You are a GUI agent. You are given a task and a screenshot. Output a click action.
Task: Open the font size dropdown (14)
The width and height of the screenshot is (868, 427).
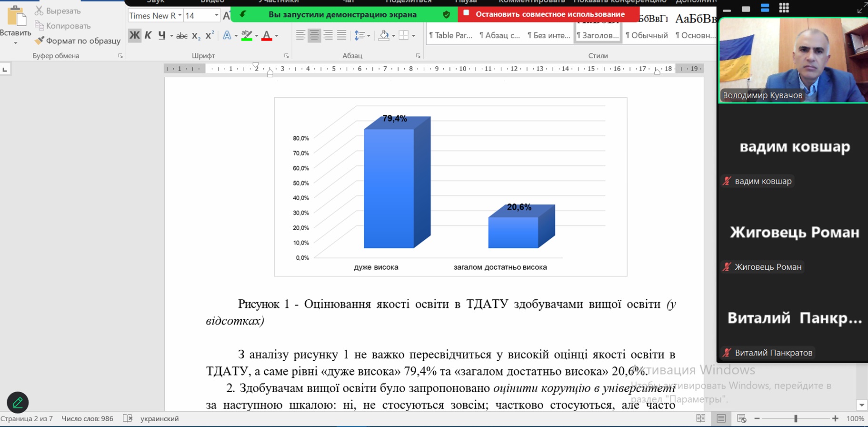[x=216, y=16]
